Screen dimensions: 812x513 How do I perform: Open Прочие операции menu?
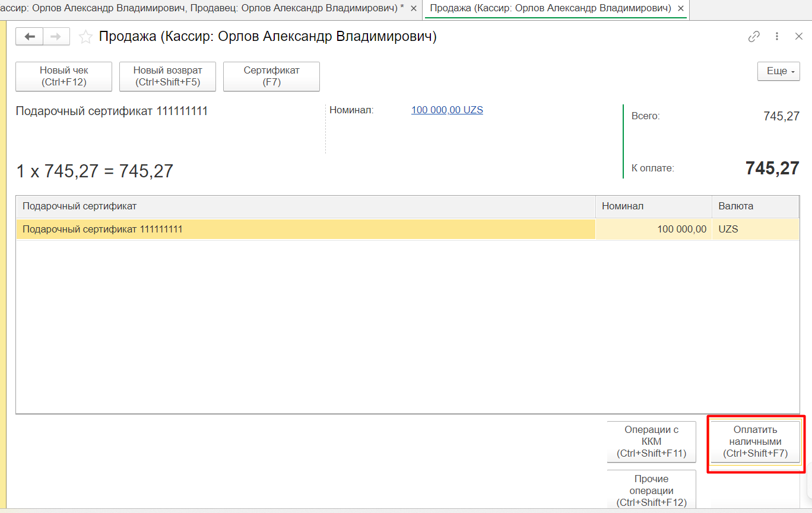pyautogui.click(x=651, y=490)
